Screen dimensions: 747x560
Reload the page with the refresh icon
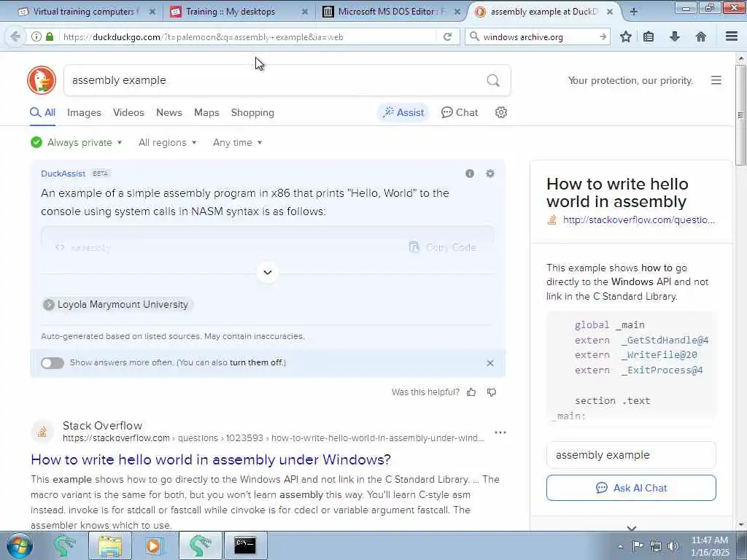tap(447, 36)
